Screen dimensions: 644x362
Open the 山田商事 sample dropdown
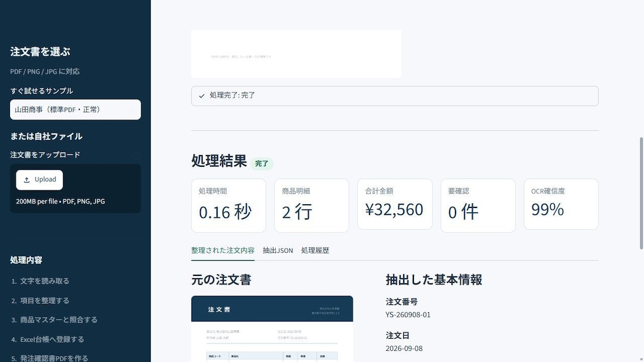75,110
